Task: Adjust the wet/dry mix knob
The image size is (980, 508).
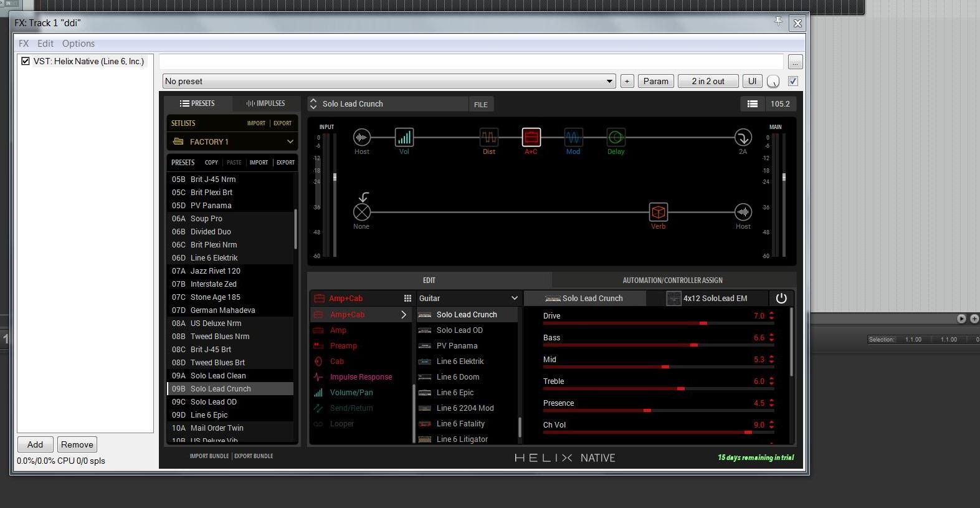Action: [x=773, y=82]
